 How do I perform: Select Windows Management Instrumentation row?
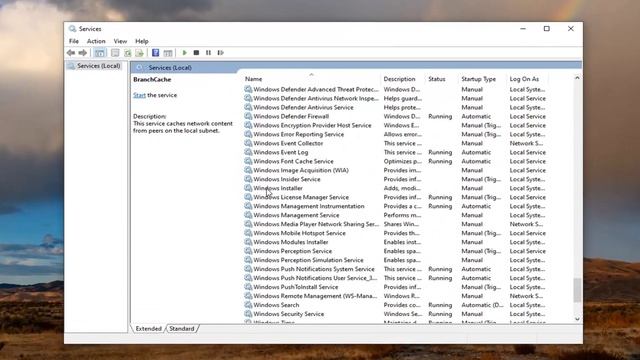(x=395, y=206)
